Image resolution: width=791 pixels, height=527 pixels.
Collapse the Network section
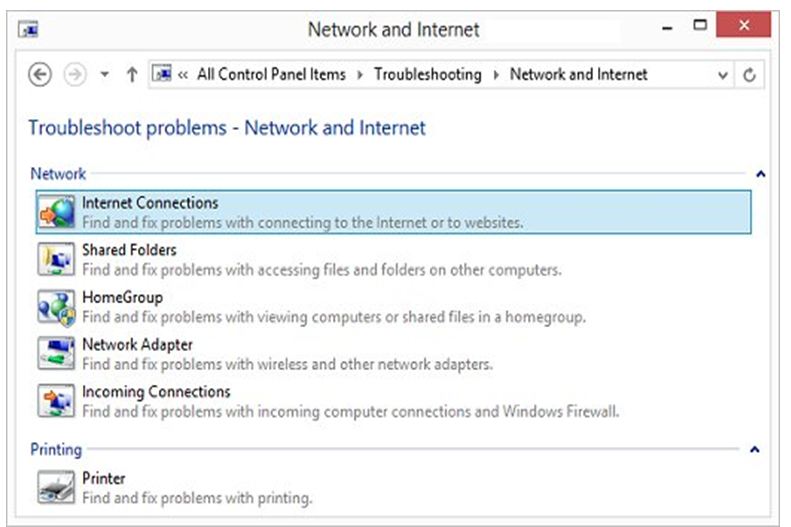coord(760,174)
